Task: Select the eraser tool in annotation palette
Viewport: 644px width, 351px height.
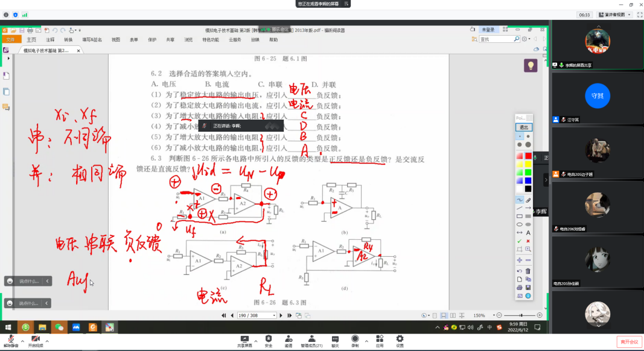Action: pos(528,199)
